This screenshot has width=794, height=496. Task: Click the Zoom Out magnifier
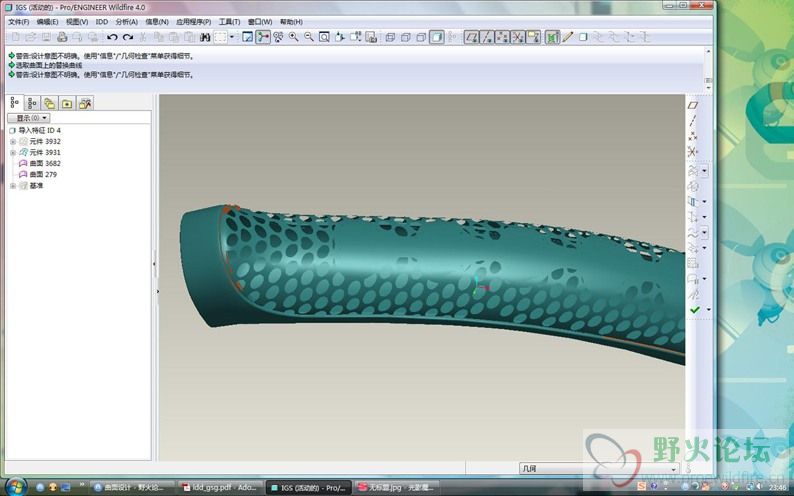click(308, 37)
